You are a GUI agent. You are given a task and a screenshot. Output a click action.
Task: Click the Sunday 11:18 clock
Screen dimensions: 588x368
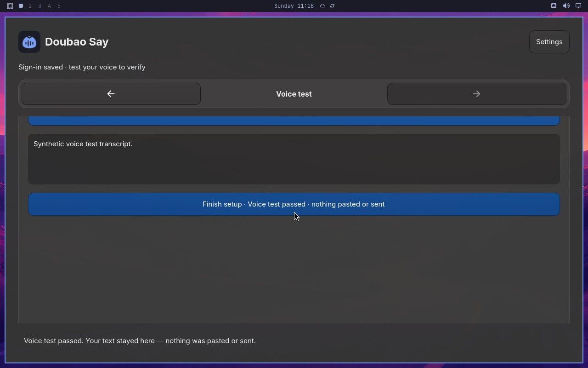pyautogui.click(x=294, y=6)
